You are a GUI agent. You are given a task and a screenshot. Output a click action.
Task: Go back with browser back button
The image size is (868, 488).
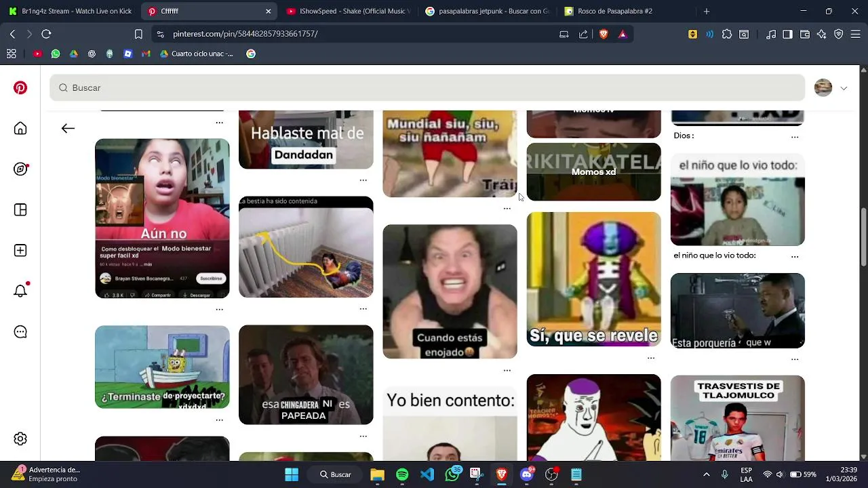point(12,34)
